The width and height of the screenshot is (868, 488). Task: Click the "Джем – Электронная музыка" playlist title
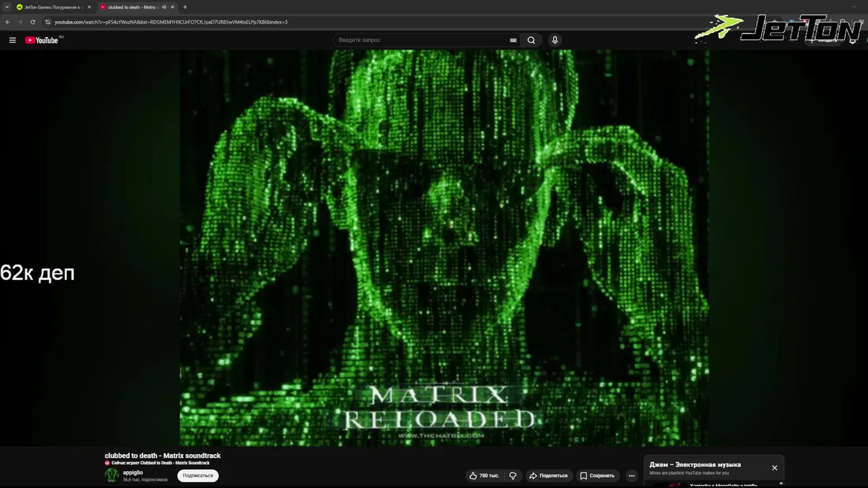point(695,464)
